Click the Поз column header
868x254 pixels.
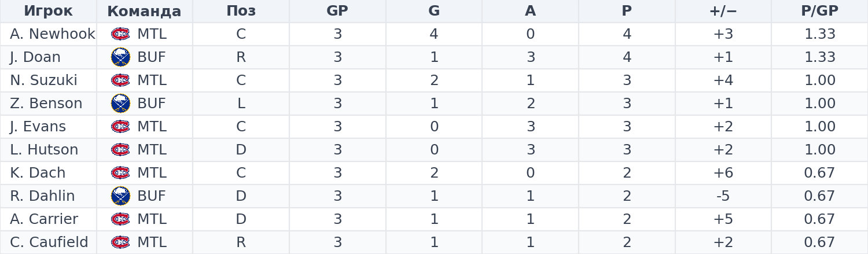point(241,11)
